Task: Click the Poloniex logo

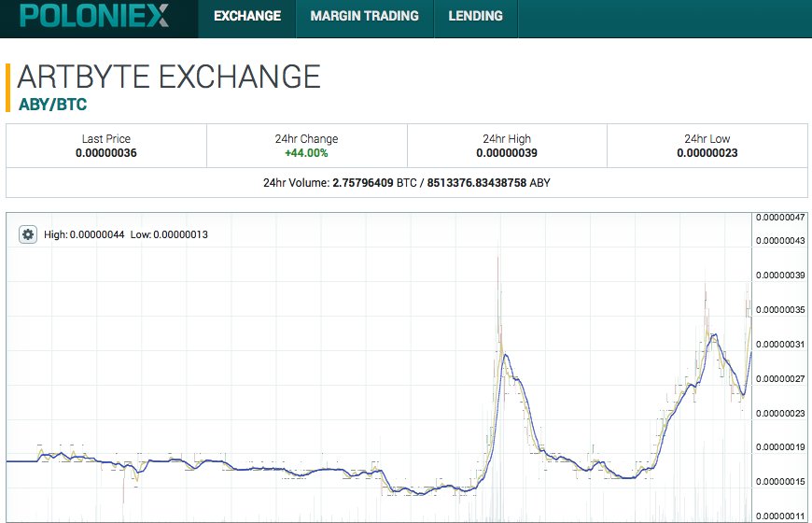Action: pos(93,16)
